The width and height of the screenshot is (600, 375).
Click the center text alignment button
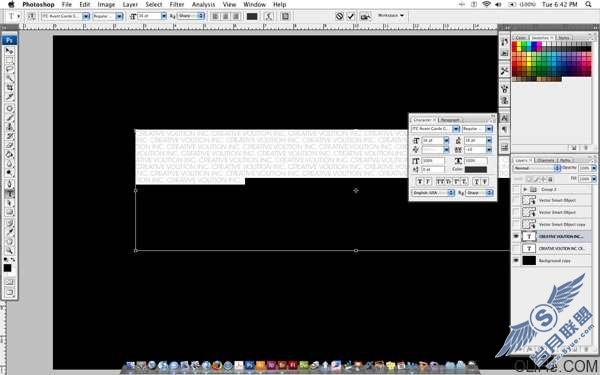[x=226, y=16]
